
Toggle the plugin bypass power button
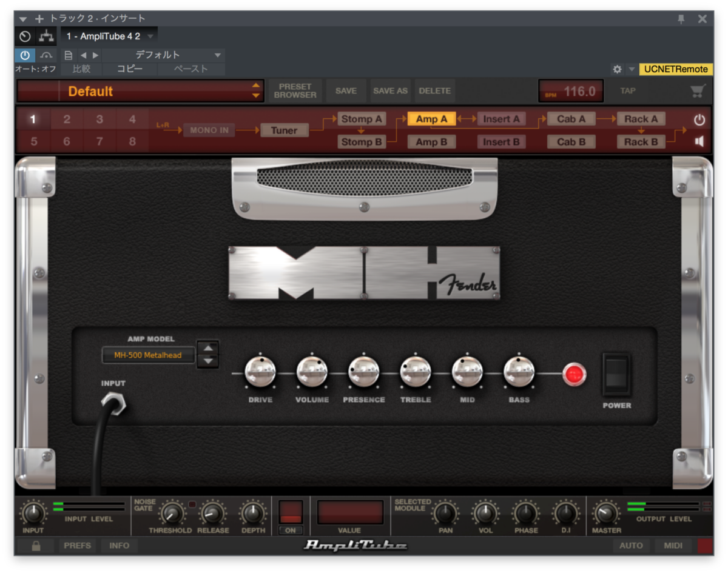pyautogui.click(x=25, y=55)
